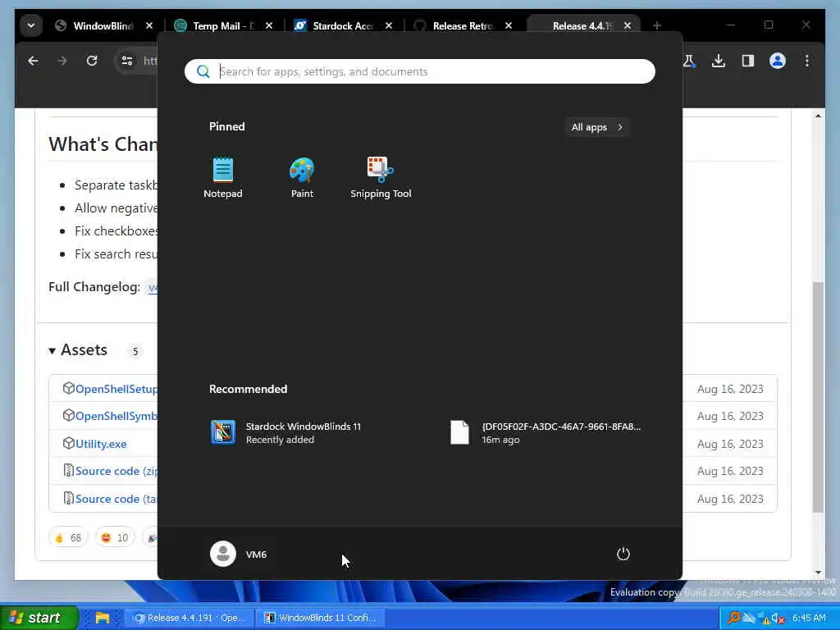Click the Assets count badge 5
The image size is (840, 630).
point(135,351)
